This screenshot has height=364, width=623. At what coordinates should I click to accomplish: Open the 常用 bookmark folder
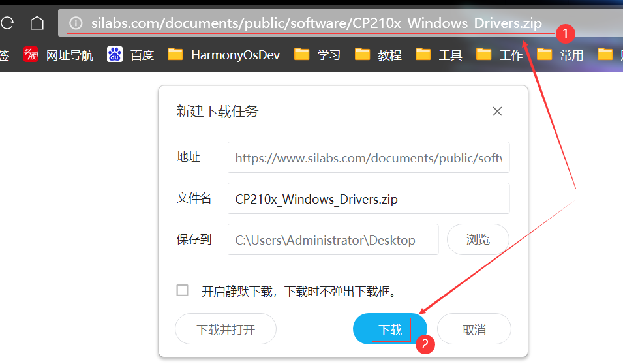coord(560,55)
